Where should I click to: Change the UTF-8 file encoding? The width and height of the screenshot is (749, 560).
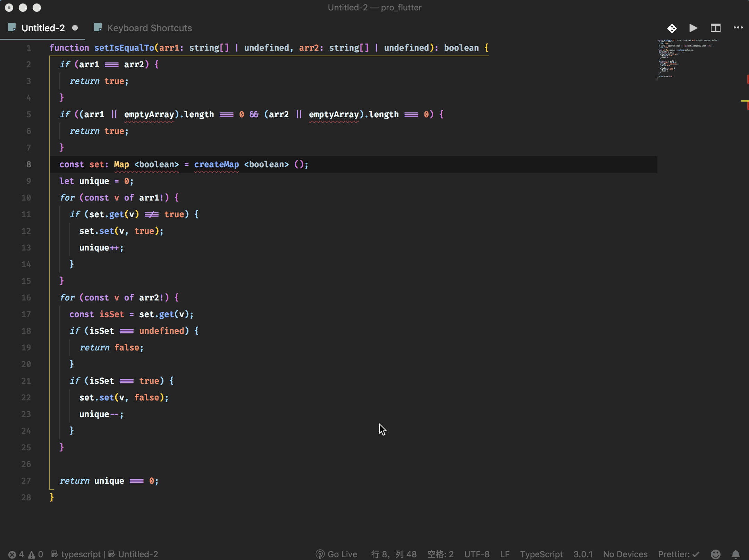(x=477, y=554)
